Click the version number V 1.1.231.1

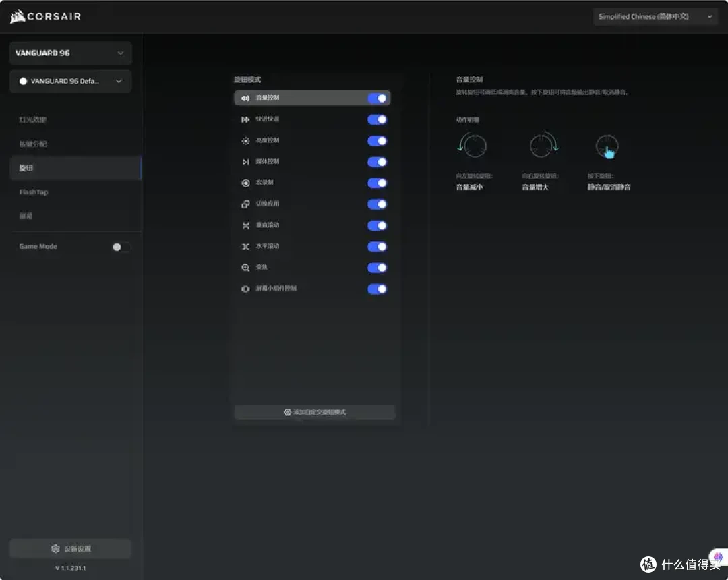tap(71, 568)
